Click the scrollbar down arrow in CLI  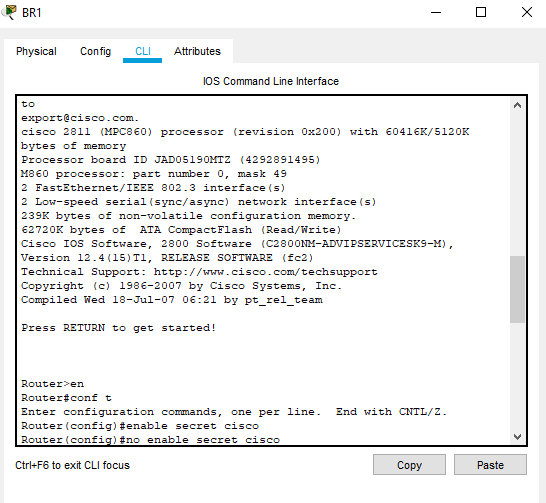pos(517,437)
